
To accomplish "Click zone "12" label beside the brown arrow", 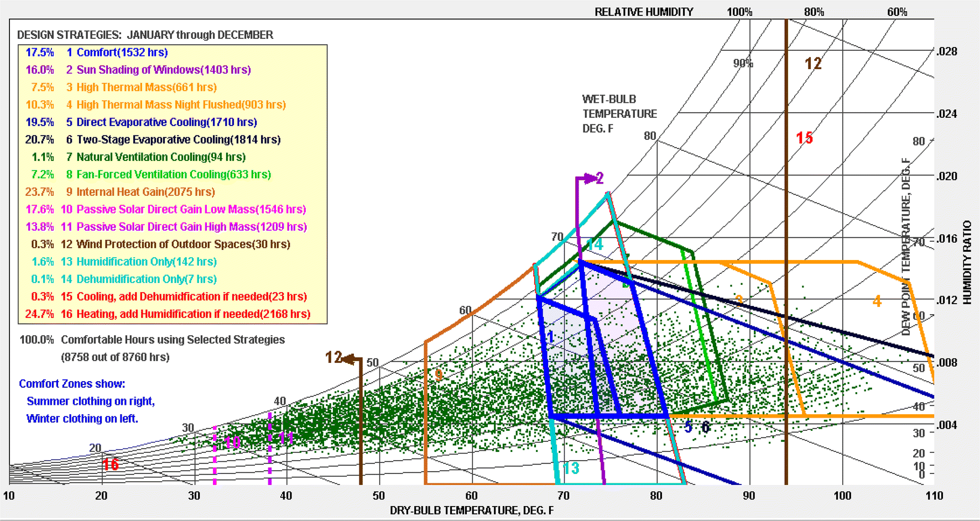I will [x=333, y=357].
